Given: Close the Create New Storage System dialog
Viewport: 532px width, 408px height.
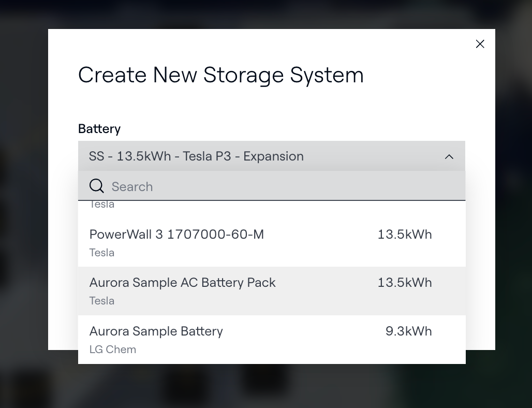Looking at the screenshot, I should pyautogui.click(x=480, y=44).
